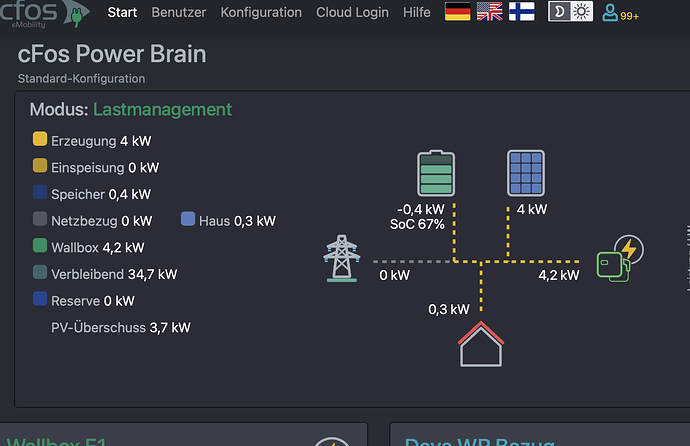The height and width of the screenshot is (446, 690).
Task: Open the Cloud Login page
Action: pyautogui.click(x=352, y=12)
